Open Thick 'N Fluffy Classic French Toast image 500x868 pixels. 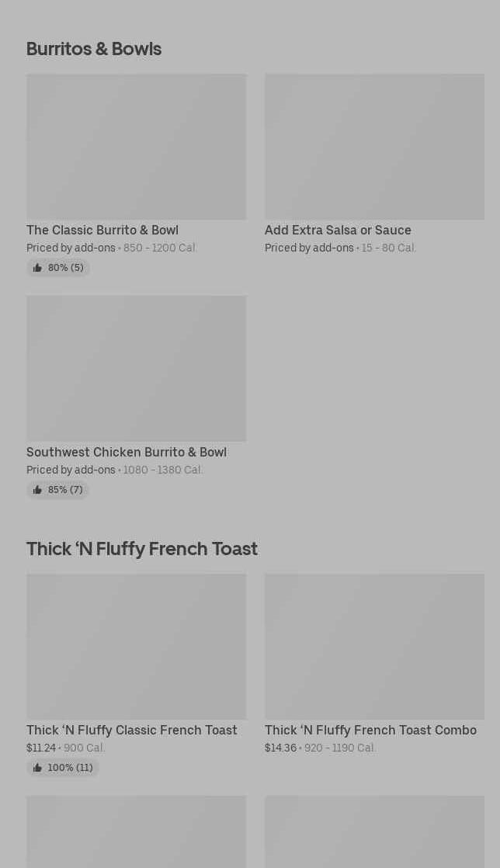[x=136, y=646]
